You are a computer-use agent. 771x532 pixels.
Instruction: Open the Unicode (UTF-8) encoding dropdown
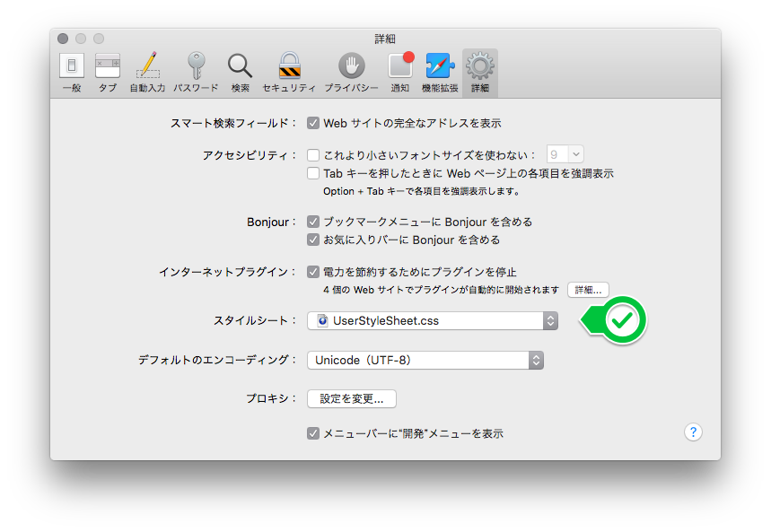click(x=425, y=360)
